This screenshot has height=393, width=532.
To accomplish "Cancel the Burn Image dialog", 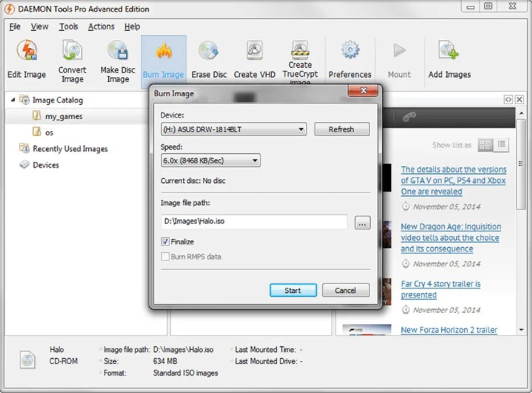I will point(346,290).
